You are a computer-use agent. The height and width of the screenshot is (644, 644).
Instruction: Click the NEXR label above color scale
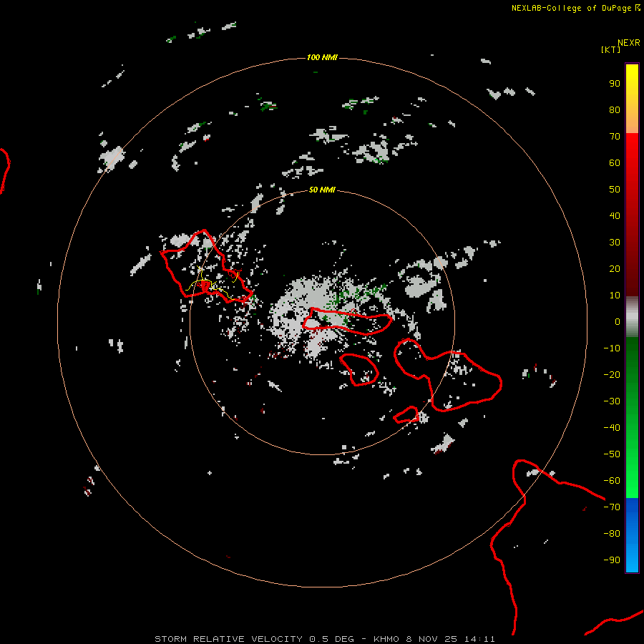point(629,43)
